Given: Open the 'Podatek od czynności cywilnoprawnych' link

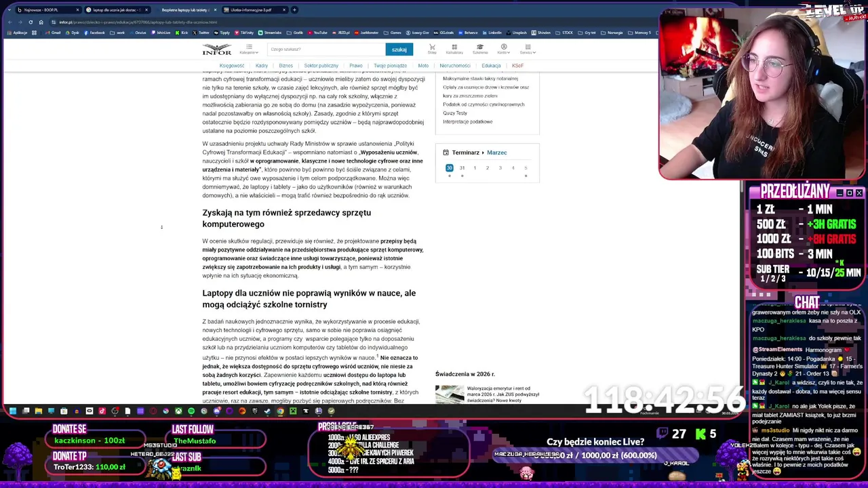Looking at the screenshot, I should (484, 104).
